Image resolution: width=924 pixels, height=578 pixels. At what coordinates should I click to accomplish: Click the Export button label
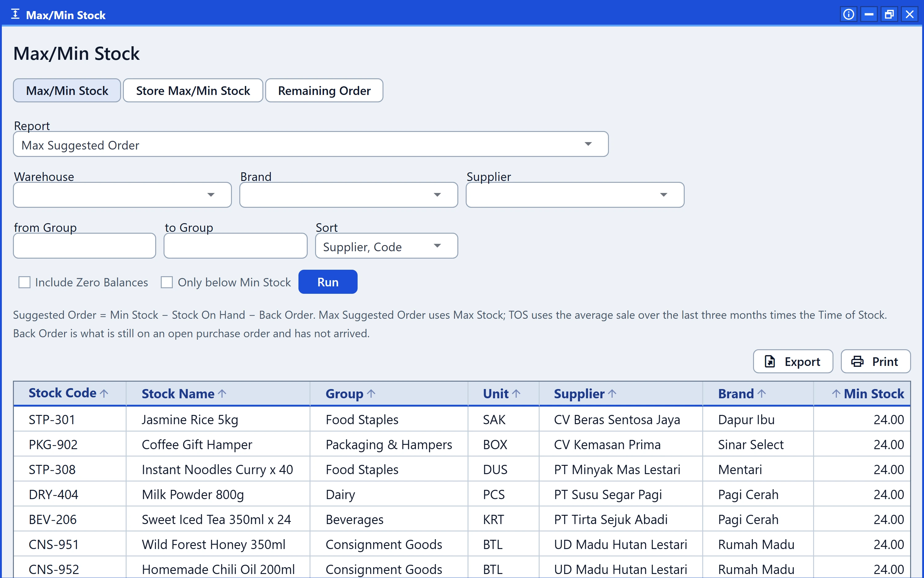tap(802, 362)
